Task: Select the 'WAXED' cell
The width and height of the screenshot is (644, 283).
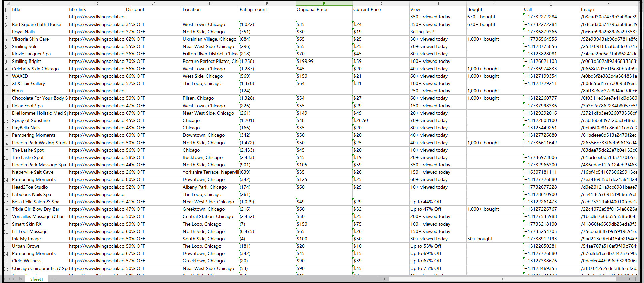Action: (39, 76)
